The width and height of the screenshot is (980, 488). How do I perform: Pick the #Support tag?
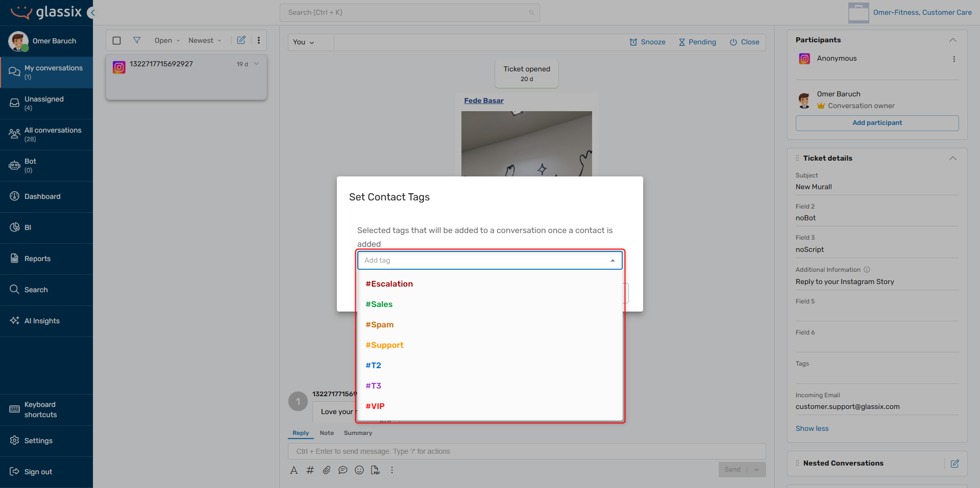click(x=490, y=345)
